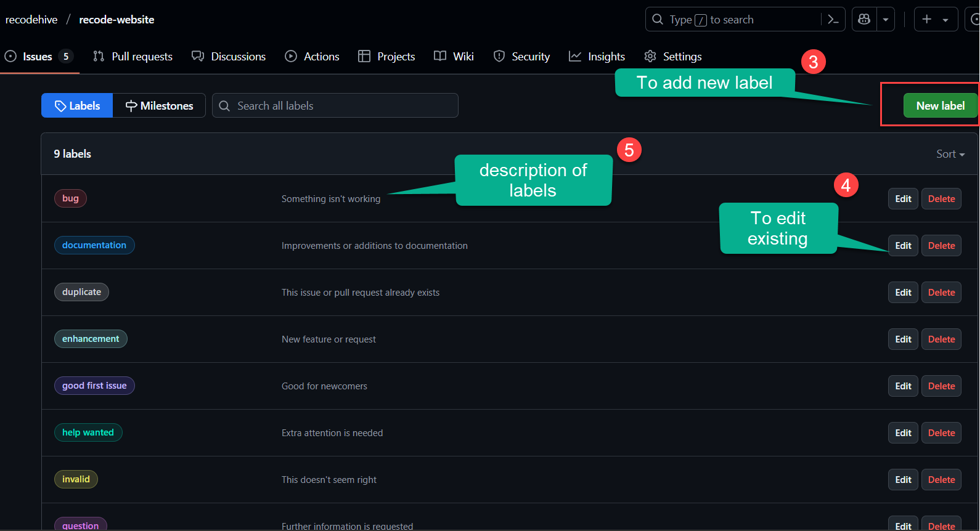Image resolution: width=980 pixels, height=531 pixels.
Task: Click 'This issue or pull request already exists'
Action: tap(361, 293)
